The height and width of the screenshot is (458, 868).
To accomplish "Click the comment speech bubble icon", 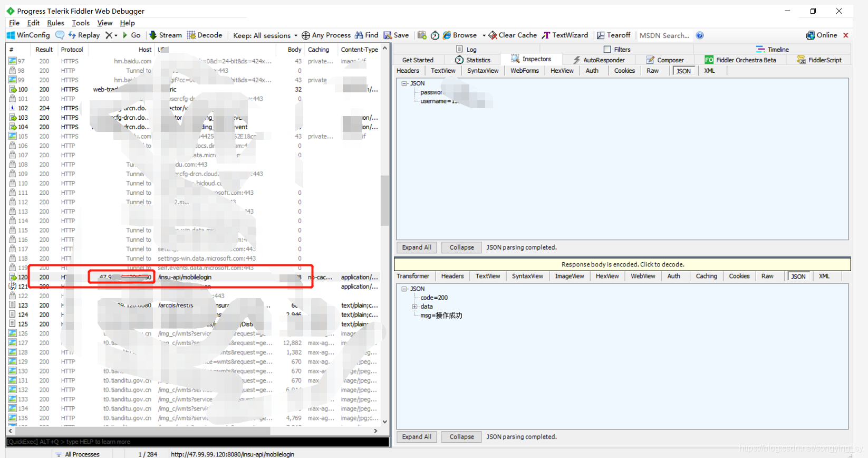I will coord(60,35).
